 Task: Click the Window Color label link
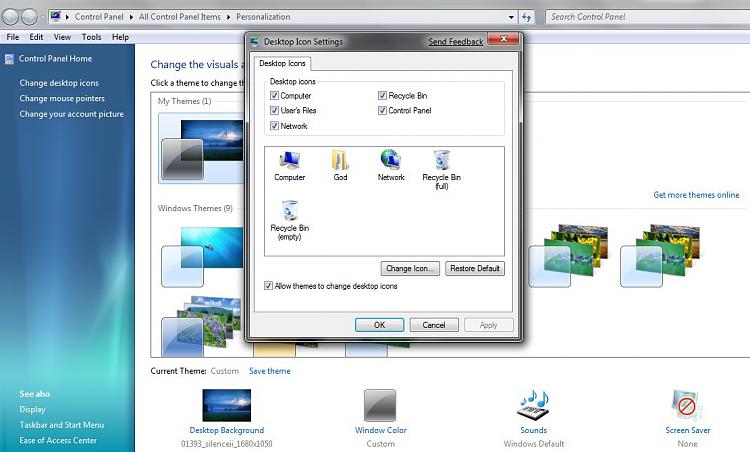pos(380,430)
